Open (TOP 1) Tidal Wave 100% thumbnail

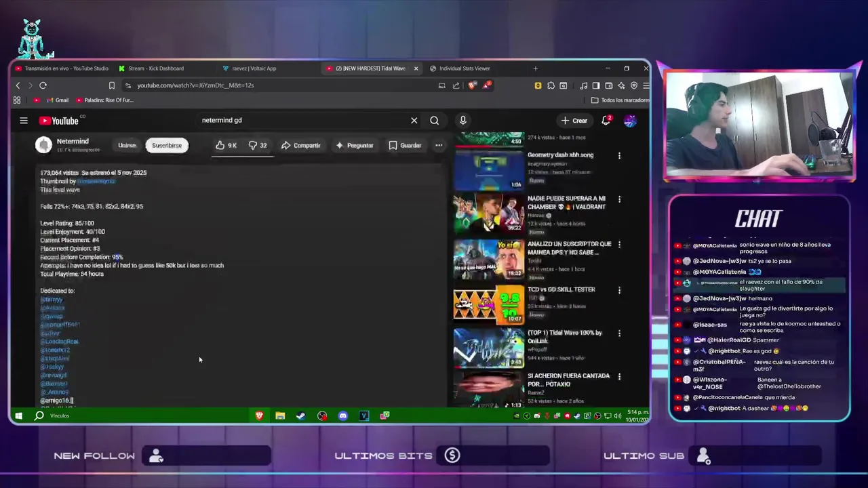[488, 348]
